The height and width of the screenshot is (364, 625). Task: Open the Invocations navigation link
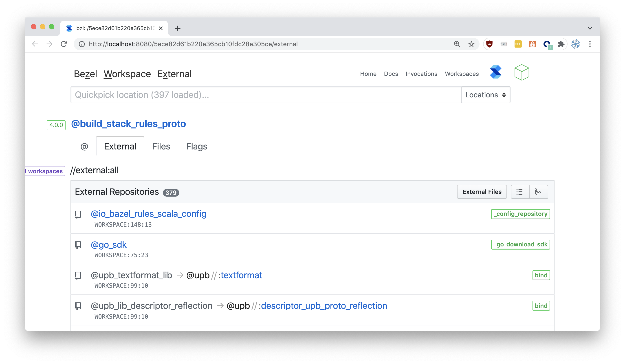(421, 74)
